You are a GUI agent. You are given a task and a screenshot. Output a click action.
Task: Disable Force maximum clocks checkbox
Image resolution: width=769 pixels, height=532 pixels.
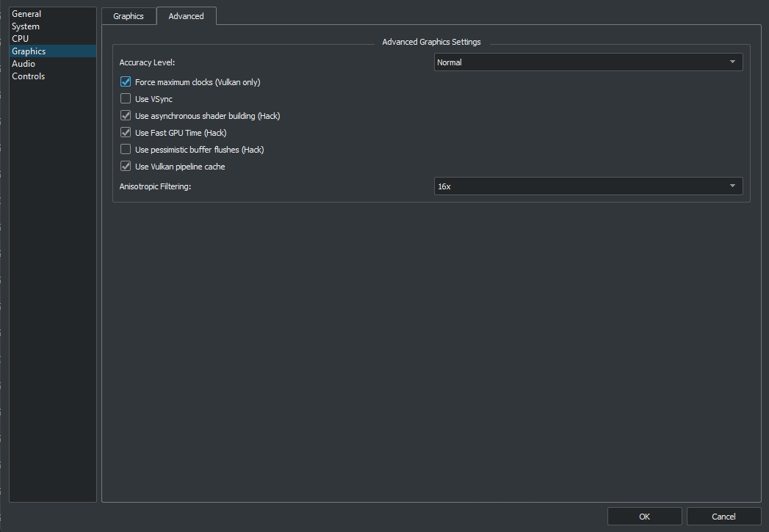coord(126,82)
